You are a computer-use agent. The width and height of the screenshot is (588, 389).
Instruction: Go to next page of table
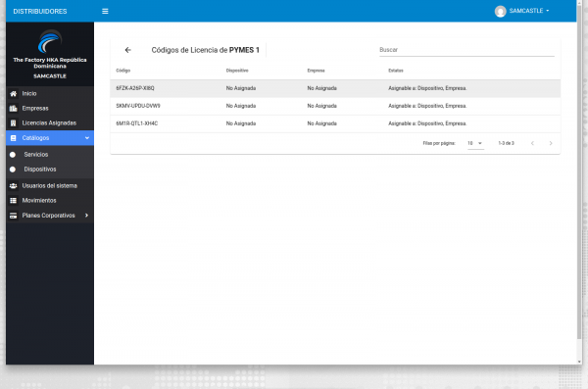pyautogui.click(x=551, y=143)
